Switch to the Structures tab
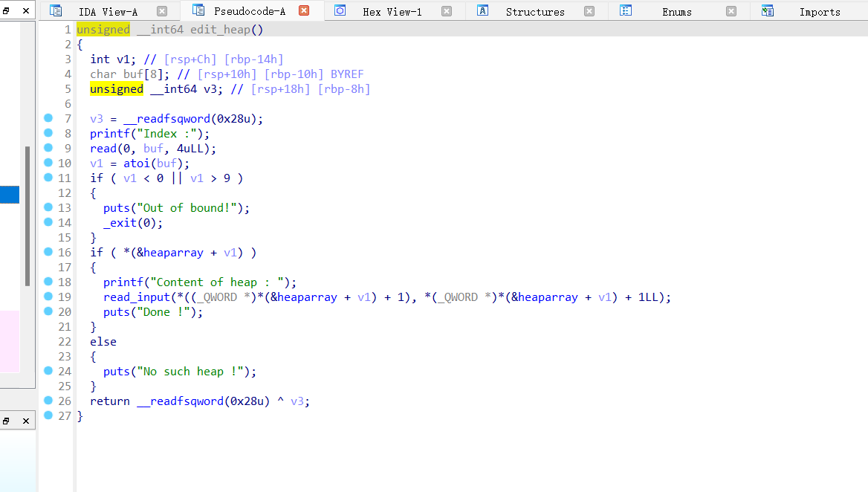 tap(535, 12)
